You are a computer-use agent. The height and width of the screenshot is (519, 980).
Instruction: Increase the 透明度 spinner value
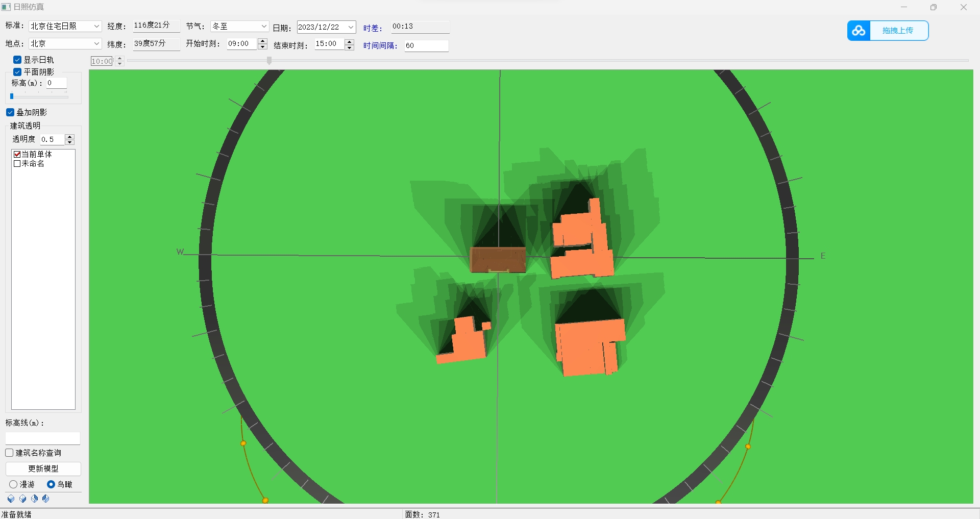coord(70,137)
